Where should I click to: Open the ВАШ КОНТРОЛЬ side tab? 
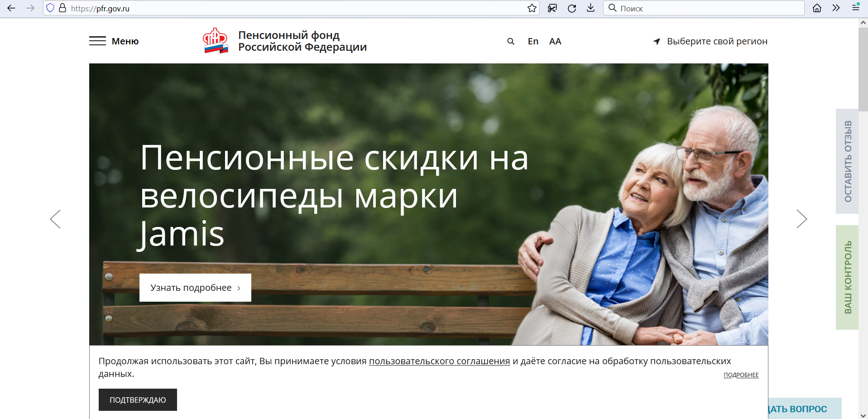pyautogui.click(x=848, y=277)
